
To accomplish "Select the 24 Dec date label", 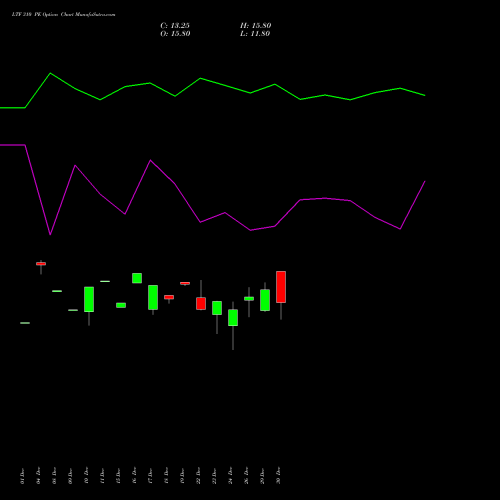I will 230,476.
